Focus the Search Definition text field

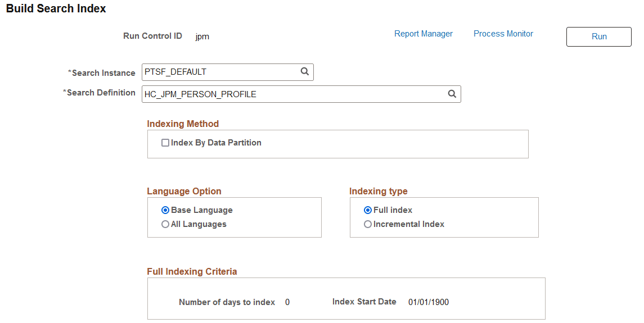(292, 94)
